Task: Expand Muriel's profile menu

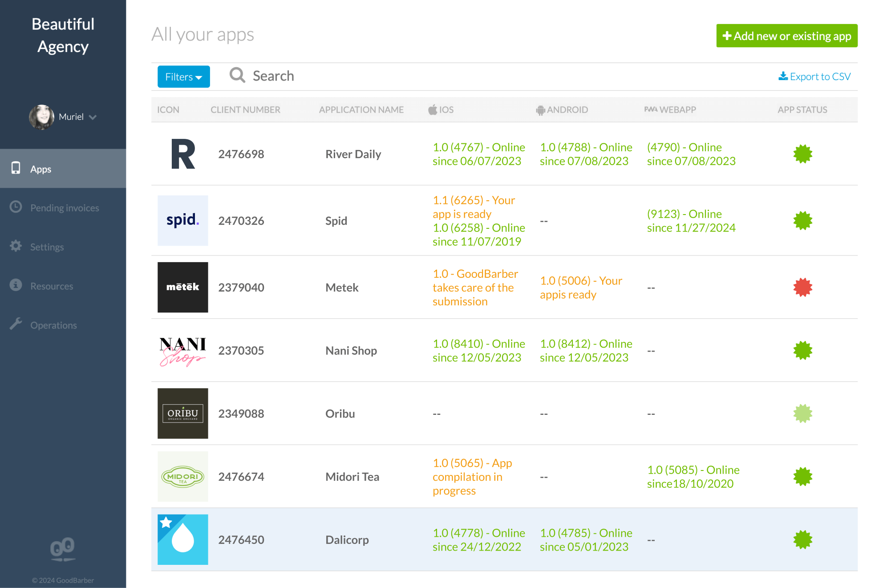Action: tap(93, 117)
